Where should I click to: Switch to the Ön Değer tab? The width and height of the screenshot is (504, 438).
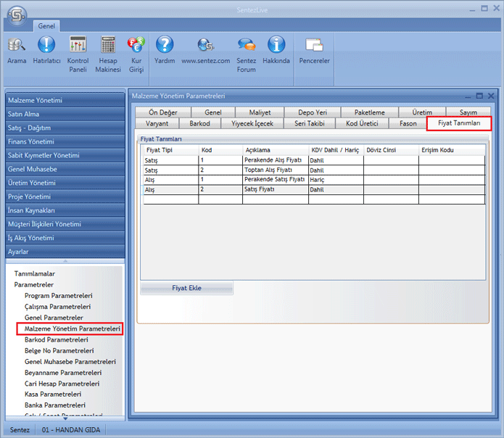tap(163, 112)
